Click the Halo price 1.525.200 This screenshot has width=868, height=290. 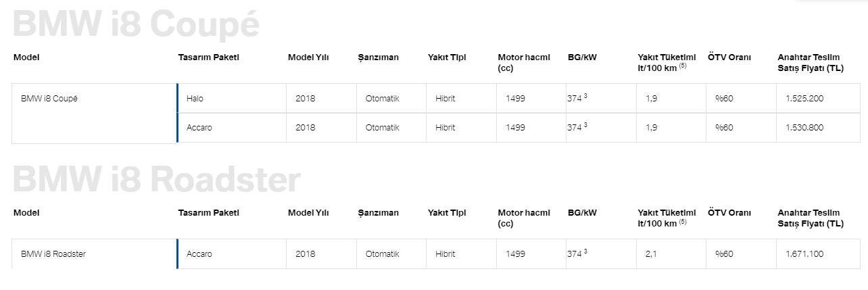(x=804, y=99)
